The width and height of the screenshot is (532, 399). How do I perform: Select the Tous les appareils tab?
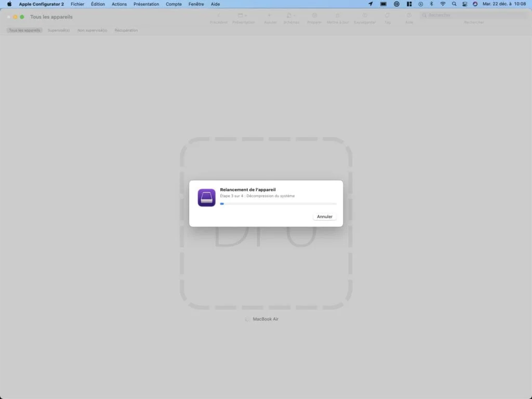(x=24, y=30)
